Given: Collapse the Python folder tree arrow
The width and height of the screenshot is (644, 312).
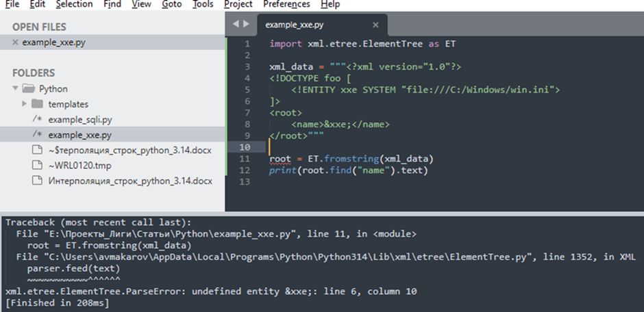Looking at the screenshot, I should click(x=15, y=89).
